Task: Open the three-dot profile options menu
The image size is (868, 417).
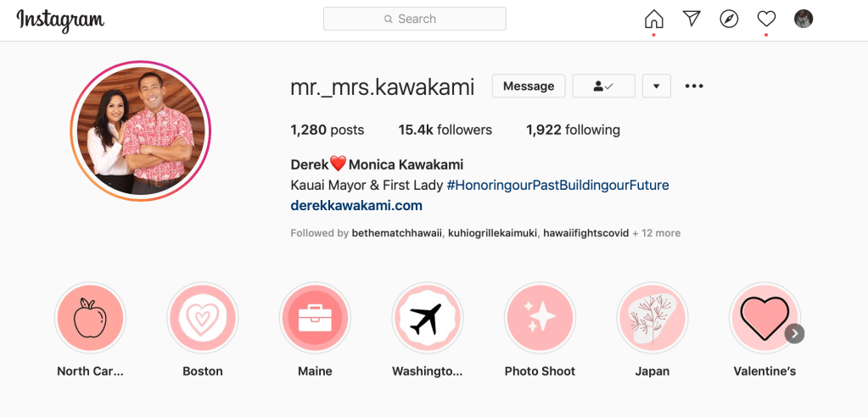Action: [x=693, y=86]
